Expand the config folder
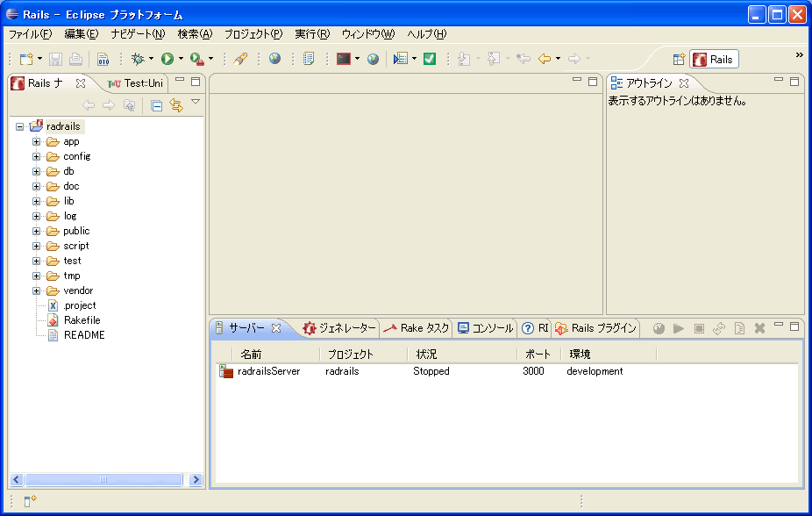812x516 pixels. click(x=36, y=156)
